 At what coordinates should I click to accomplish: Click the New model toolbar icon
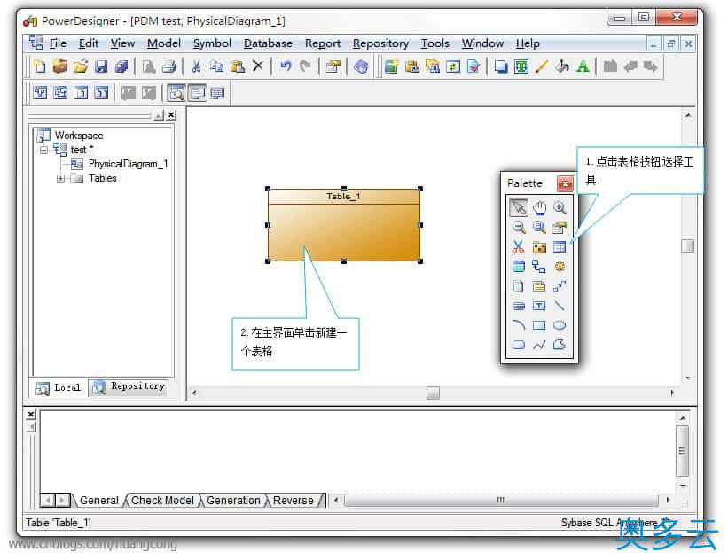click(40, 66)
